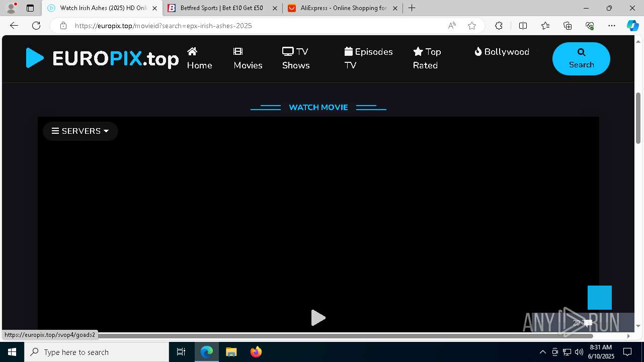Open File Explorer from taskbar
This screenshot has width=644, height=362.
(x=231, y=352)
